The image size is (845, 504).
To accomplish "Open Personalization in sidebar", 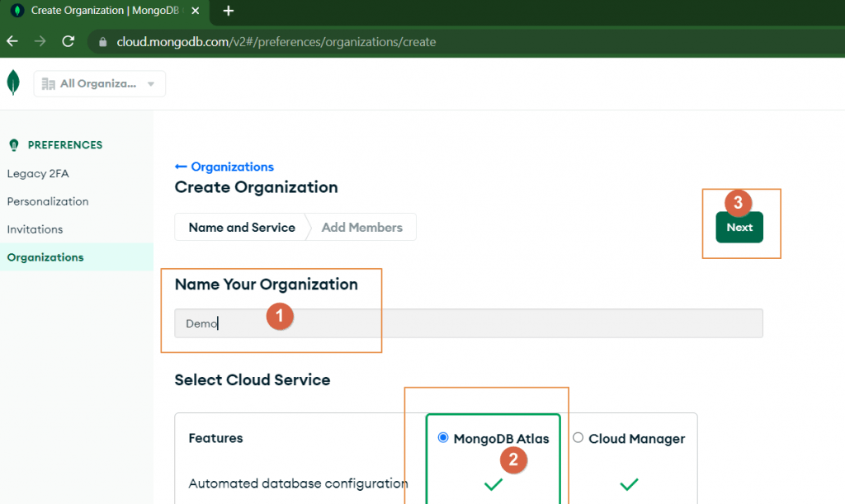I will tap(47, 201).
